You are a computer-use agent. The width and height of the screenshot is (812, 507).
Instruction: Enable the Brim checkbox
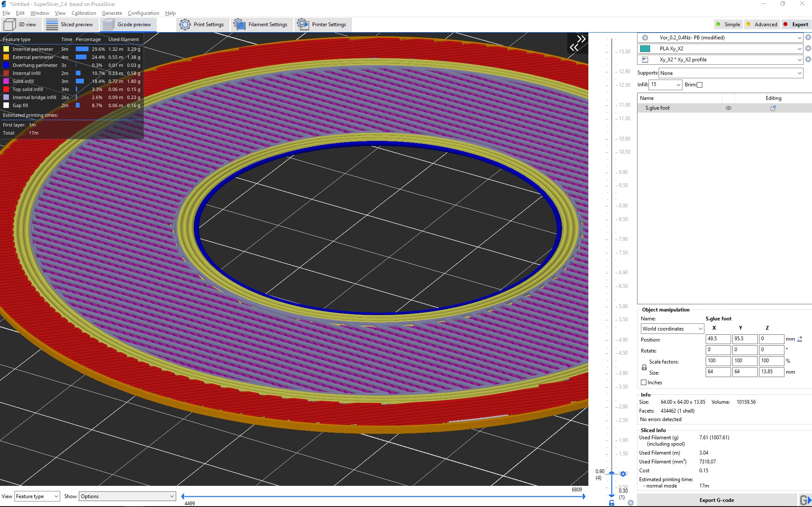coord(699,85)
